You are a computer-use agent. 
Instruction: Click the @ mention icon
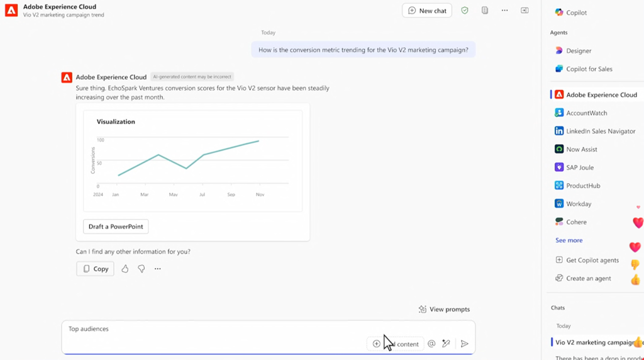pyautogui.click(x=431, y=344)
